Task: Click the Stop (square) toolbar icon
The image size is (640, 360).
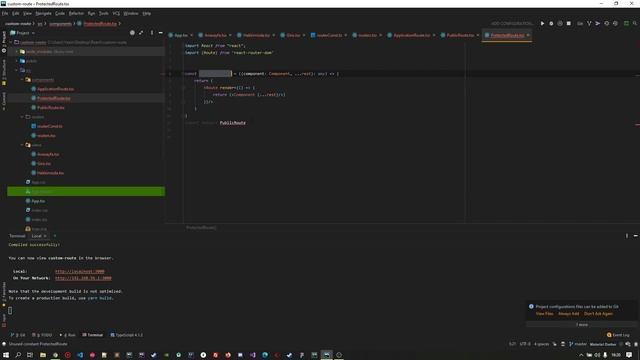Action: pyautogui.click(x=569, y=24)
